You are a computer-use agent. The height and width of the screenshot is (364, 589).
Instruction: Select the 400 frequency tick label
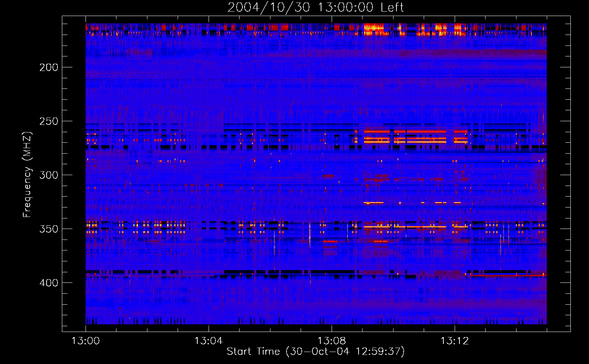(49, 283)
